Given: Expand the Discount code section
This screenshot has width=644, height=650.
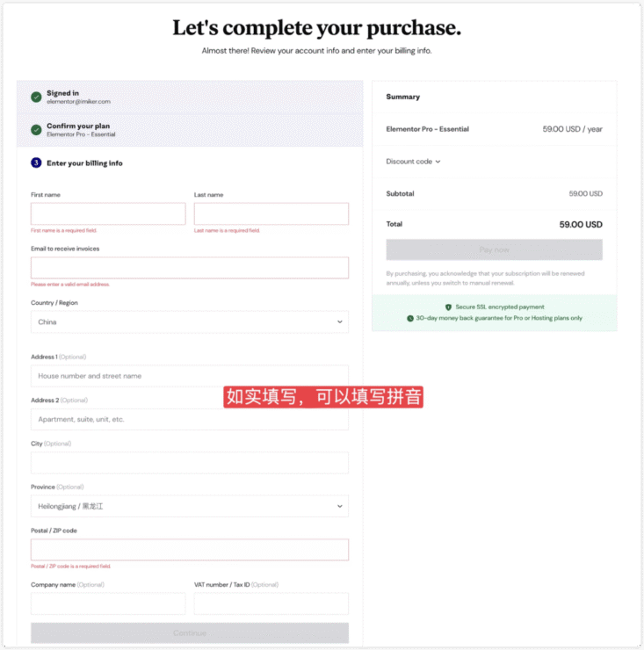Looking at the screenshot, I should click(413, 162).
